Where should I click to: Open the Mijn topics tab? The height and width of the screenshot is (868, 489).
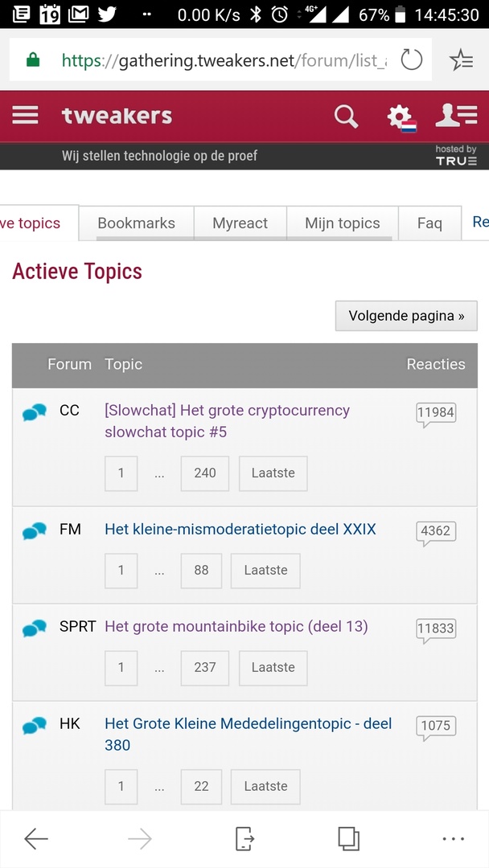(x=342, y=223)
